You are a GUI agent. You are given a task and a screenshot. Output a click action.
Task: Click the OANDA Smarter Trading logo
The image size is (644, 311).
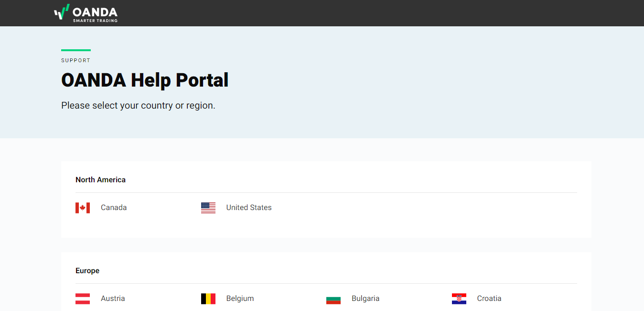(86, 13)
